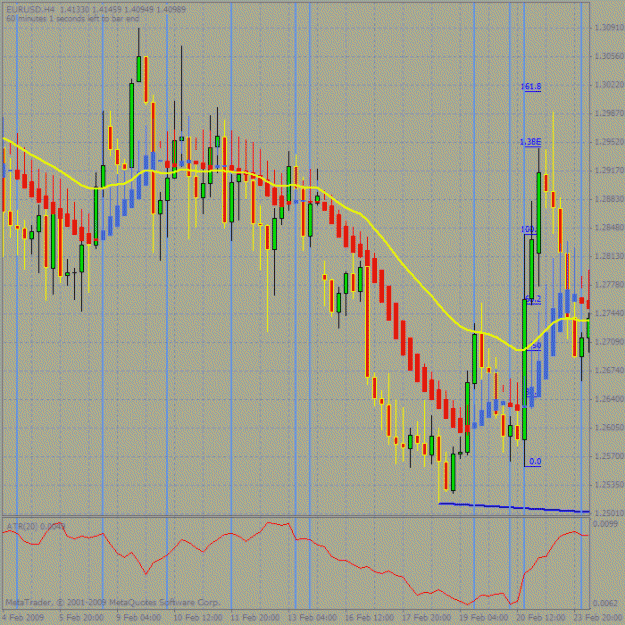The width and height of the screenshot is (625, 625).
Task: Click the 11 Feb 20:00 time label
Action: 256,617
